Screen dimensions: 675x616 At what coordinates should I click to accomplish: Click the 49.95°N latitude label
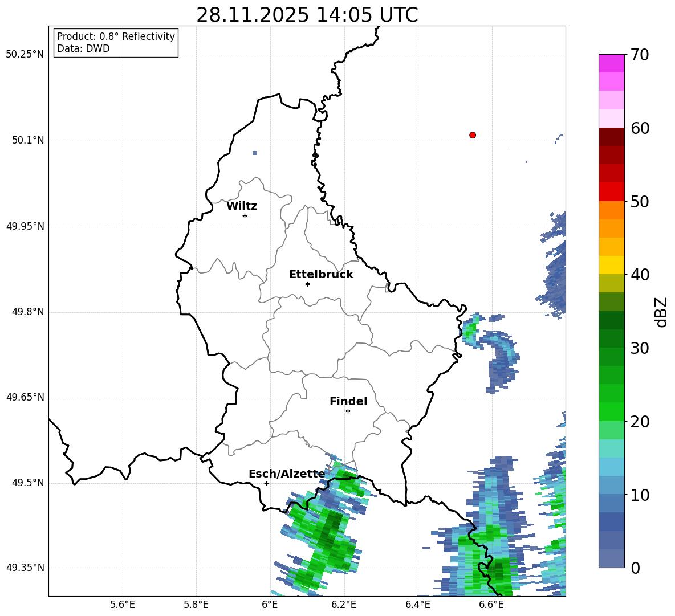[x=25, y=226]
